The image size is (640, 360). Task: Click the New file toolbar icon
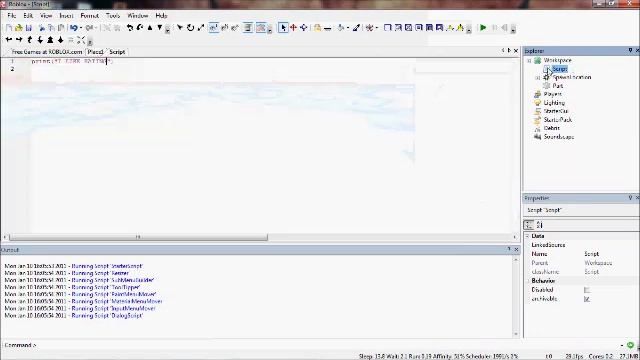[x=9, y=28]
